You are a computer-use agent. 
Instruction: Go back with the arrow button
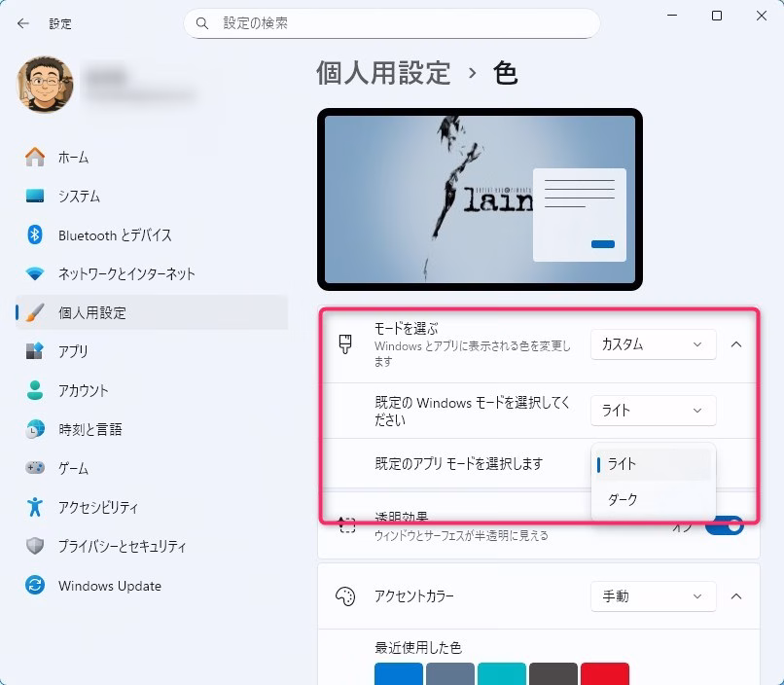click(x=22, y=22)
